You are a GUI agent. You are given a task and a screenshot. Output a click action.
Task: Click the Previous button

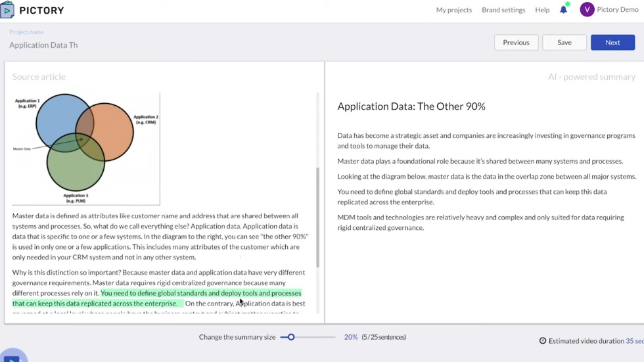point(516,42)
